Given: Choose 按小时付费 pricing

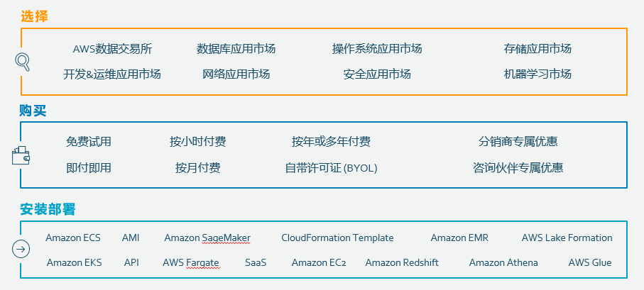Looking at the screenshot, I should pos(198,142).
